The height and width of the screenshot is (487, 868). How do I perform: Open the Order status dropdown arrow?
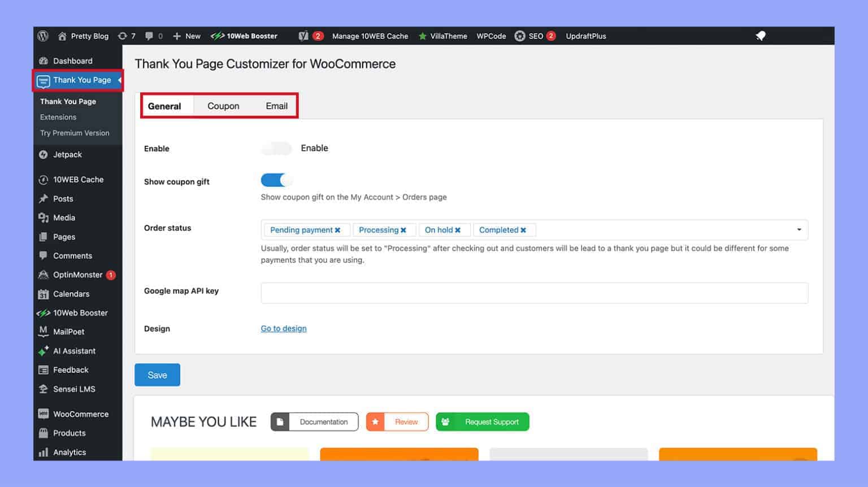798,229
